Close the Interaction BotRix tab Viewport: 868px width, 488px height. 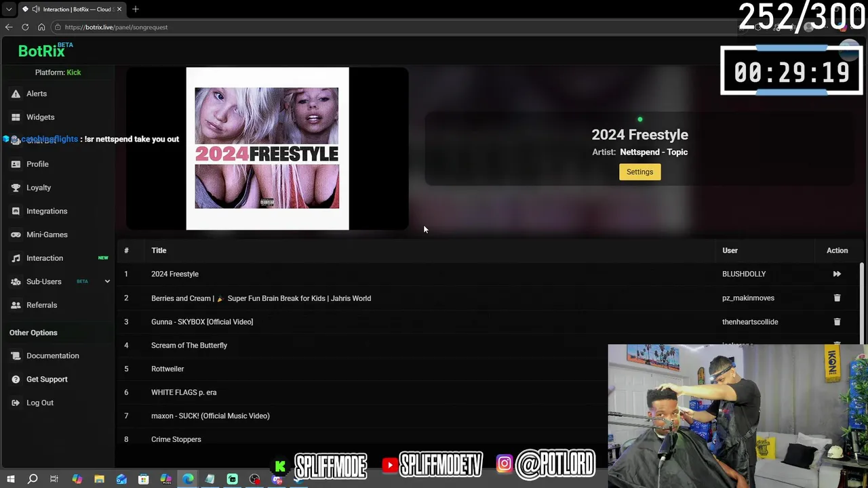coord(119,9)
